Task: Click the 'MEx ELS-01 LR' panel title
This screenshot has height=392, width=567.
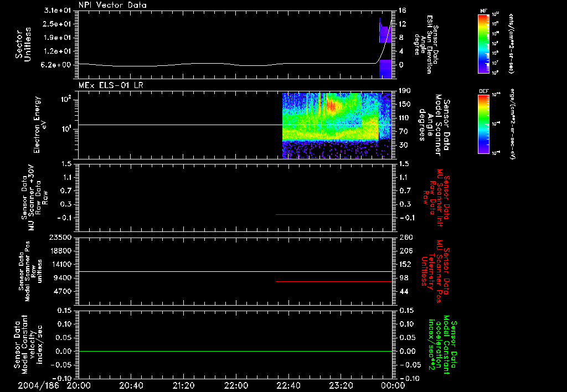Action: coord(111,85)
